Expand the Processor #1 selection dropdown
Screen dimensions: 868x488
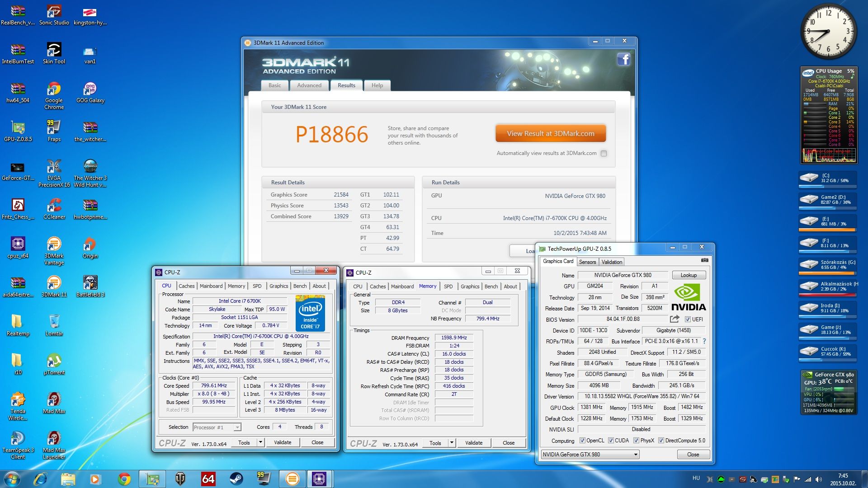pos(237,427)
